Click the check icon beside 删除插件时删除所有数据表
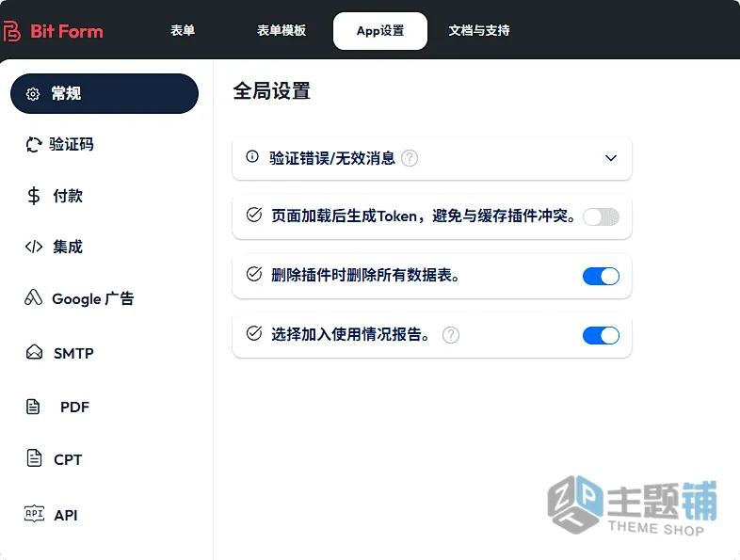 coord(254,274)
